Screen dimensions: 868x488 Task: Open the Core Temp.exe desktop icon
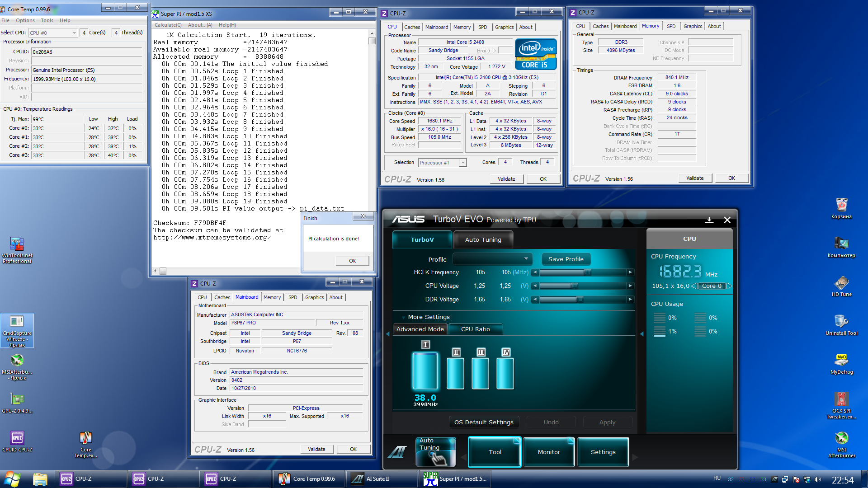[x=86, y=444]
